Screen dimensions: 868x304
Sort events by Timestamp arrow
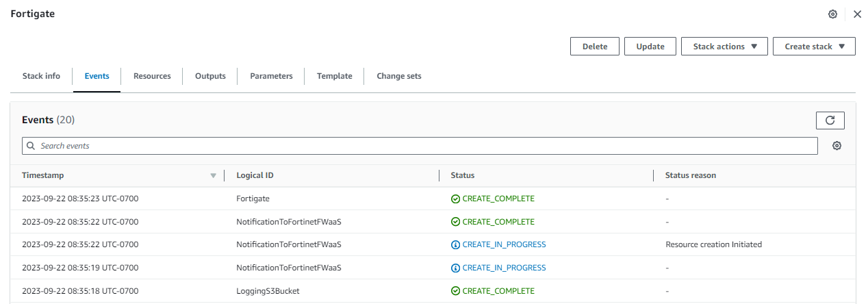213,176
